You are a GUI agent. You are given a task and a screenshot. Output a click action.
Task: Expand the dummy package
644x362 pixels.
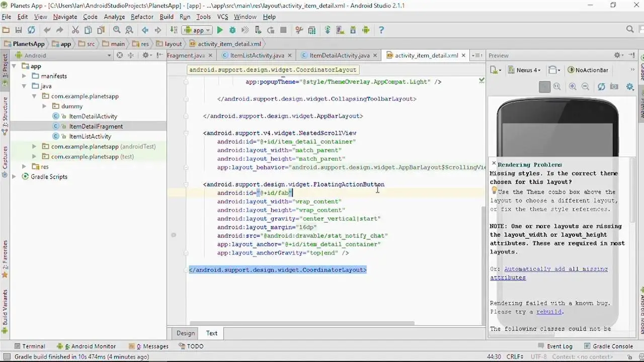tap(44, 106)
